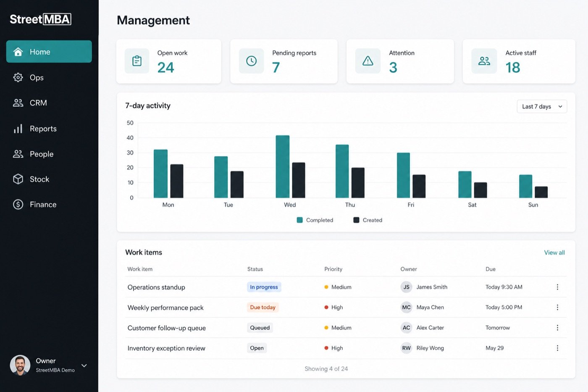588x392 pixels.
Task: Click the Work item column header
Action: 140,269
